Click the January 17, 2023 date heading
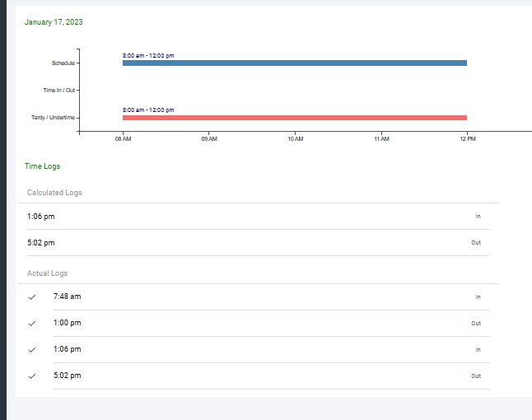The width and height of the screenshot is (532, 420). tap(54, 22)
